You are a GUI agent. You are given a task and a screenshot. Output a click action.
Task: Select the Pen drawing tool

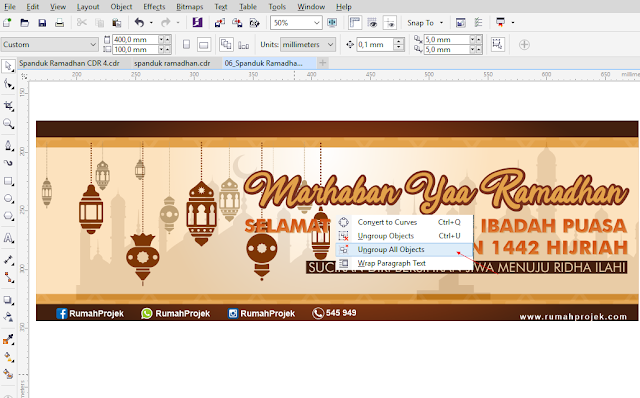(x=8, y=146)
